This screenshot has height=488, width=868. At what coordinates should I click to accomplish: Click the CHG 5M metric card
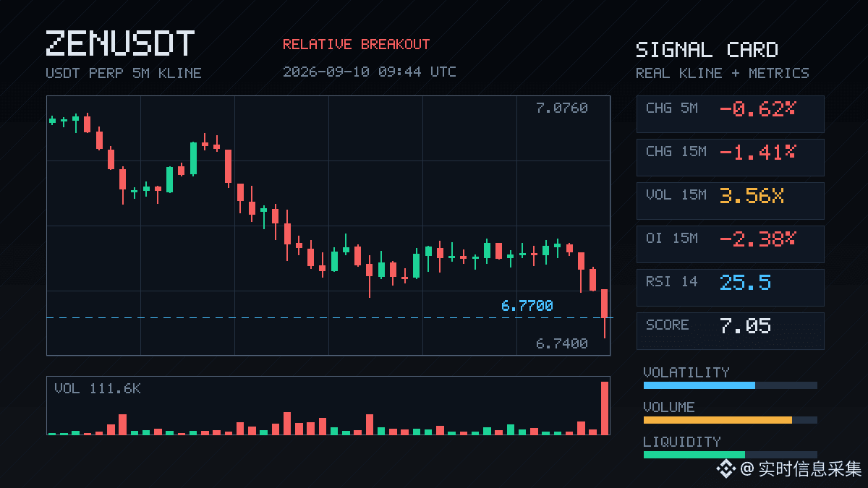pos(730,114)
